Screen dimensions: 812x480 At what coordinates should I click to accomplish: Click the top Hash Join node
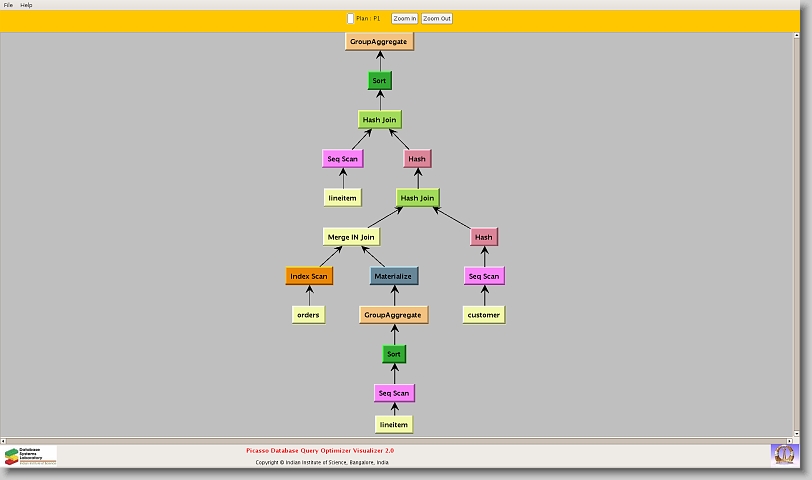pyautogui.click(x=379, y=120)
